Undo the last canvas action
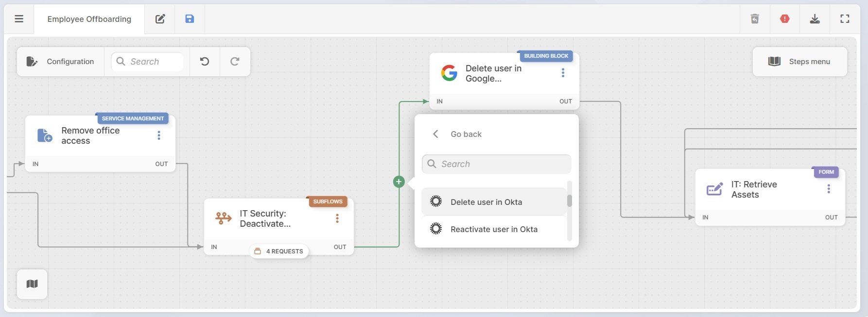Screen dimensions: 868x317 (205, 62)
